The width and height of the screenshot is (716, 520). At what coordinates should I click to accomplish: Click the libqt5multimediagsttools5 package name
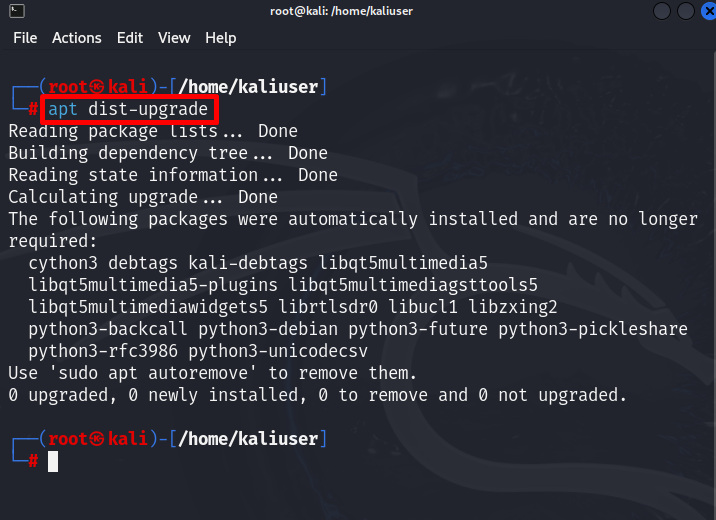tap(413, 285)
